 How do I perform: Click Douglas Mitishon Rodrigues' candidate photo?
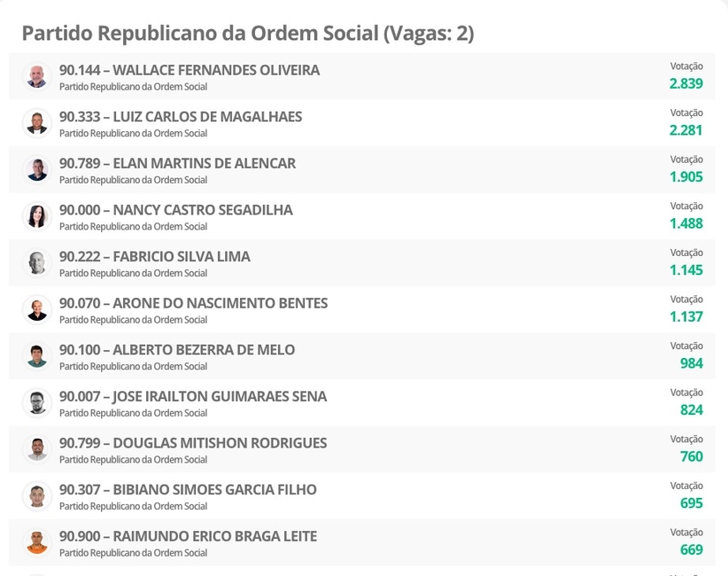pos(37,449)
